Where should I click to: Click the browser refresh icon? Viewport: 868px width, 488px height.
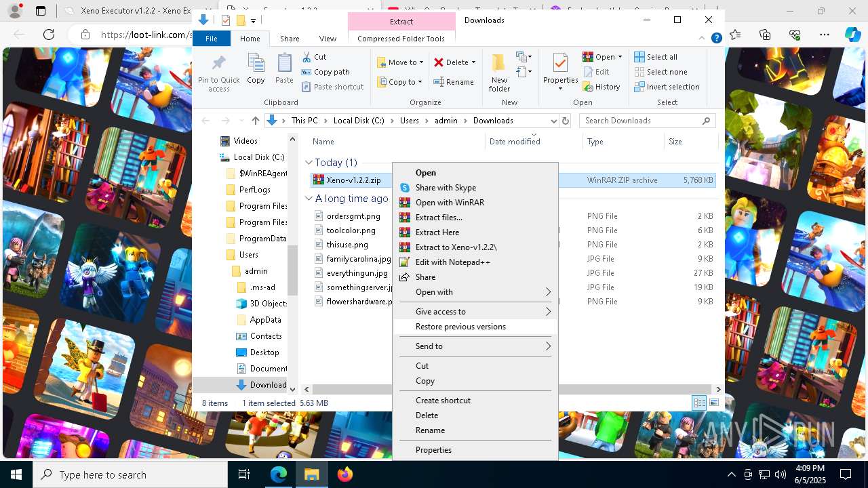click(49, 35)
